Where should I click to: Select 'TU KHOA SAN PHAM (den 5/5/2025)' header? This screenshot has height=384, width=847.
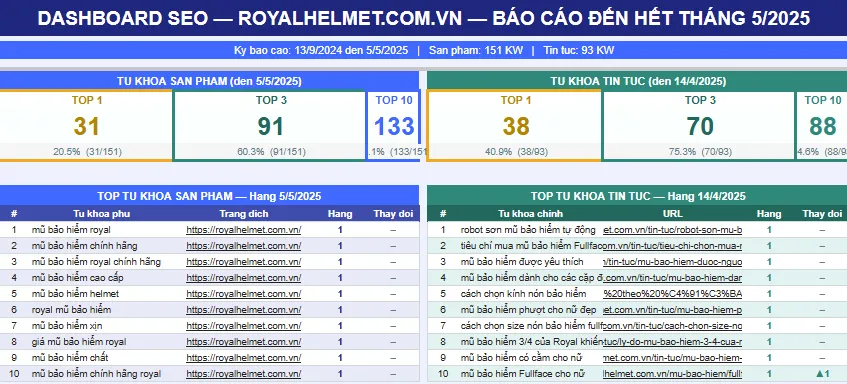209,81
